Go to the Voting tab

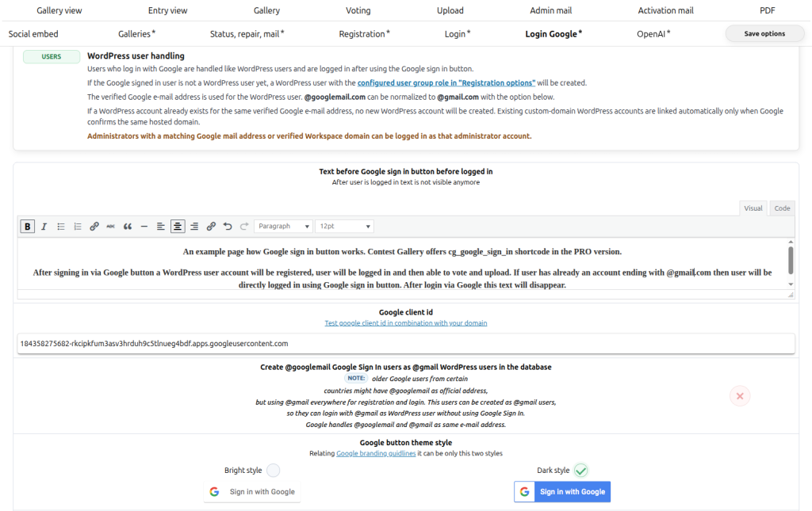pos(358,10)
